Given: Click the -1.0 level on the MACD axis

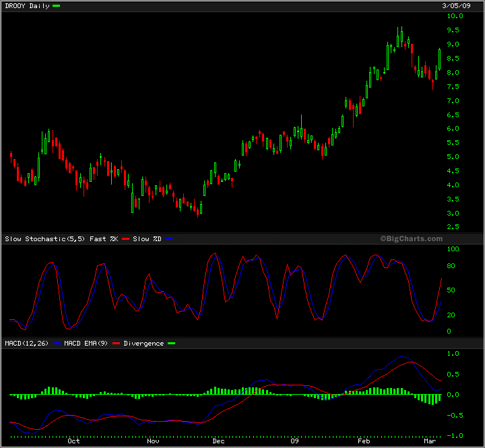Looking at the screenshot, I should click(454, 435).
